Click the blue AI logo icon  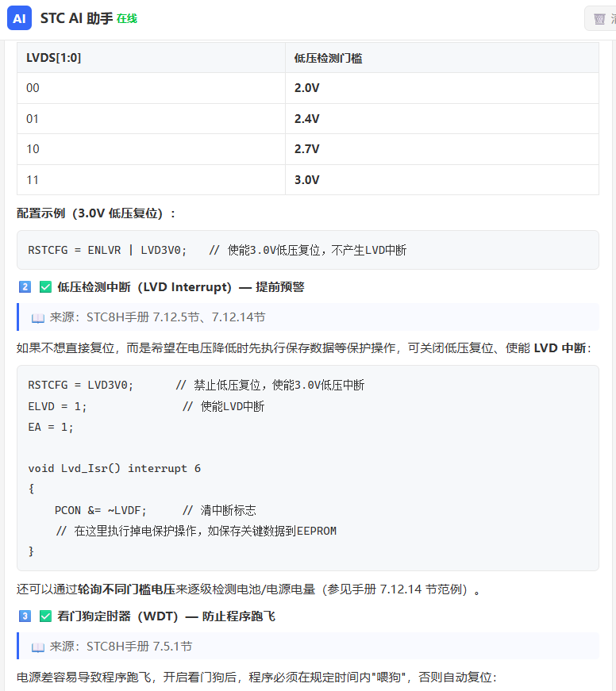tap(19, 18)
